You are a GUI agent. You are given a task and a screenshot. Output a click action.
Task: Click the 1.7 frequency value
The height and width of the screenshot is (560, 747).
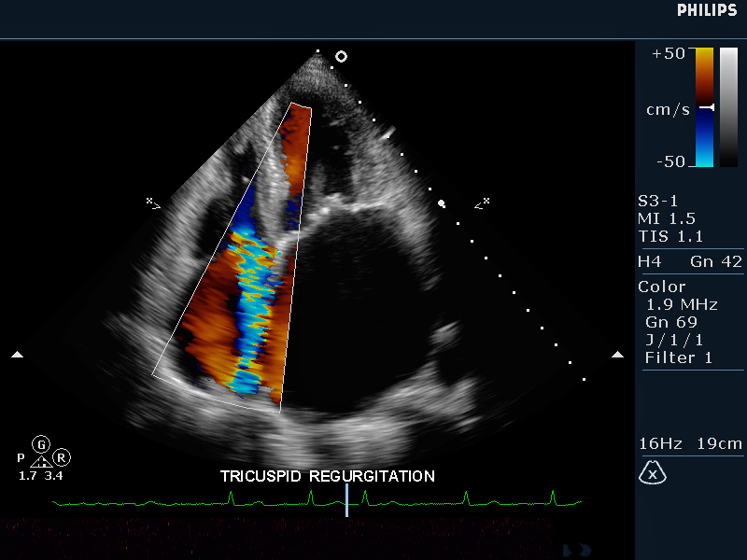[27, 476]
